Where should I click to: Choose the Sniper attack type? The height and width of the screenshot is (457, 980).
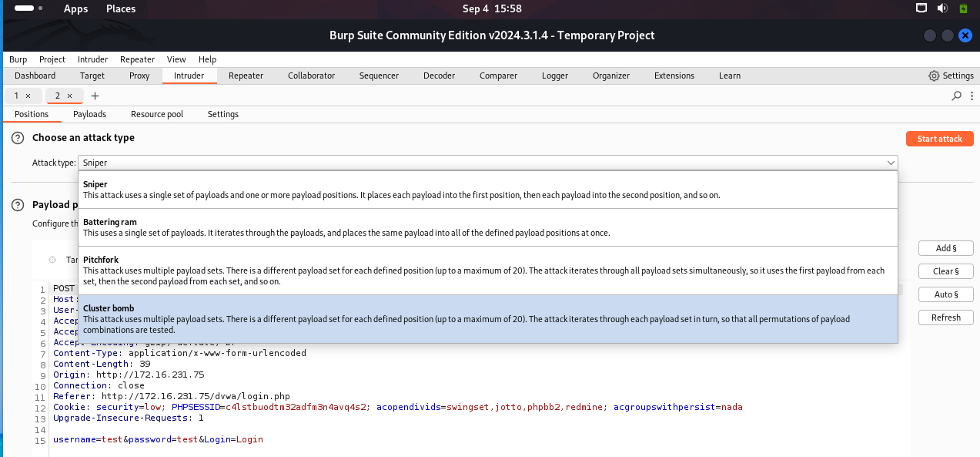pyautogui.click(x=488, y=190)
